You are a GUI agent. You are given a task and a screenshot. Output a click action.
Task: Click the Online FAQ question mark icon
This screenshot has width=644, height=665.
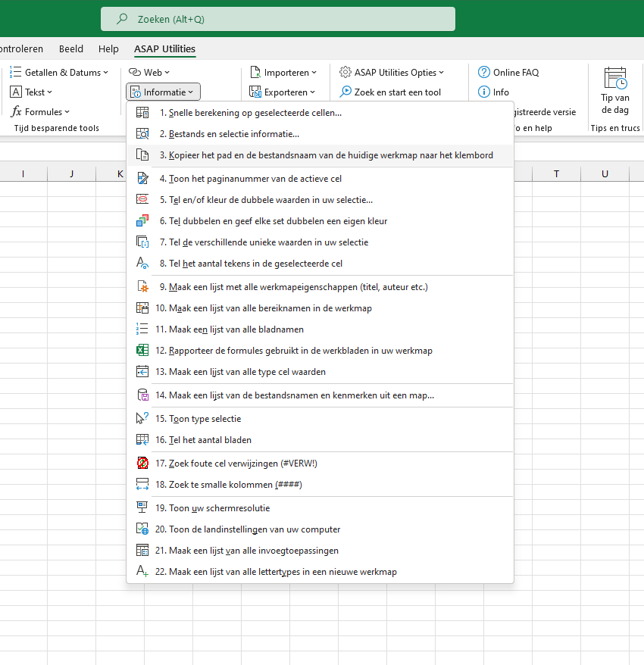[x=483, y=73]
